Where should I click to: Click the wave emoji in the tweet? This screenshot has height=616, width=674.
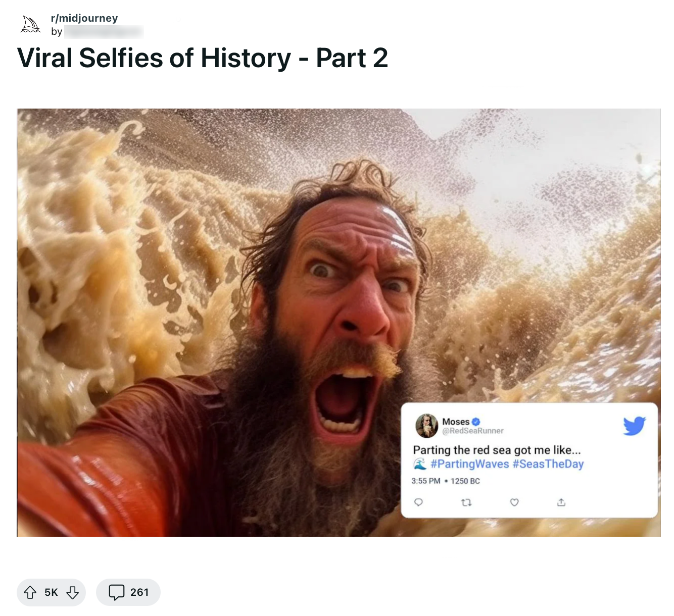click(x=419, y=464)
